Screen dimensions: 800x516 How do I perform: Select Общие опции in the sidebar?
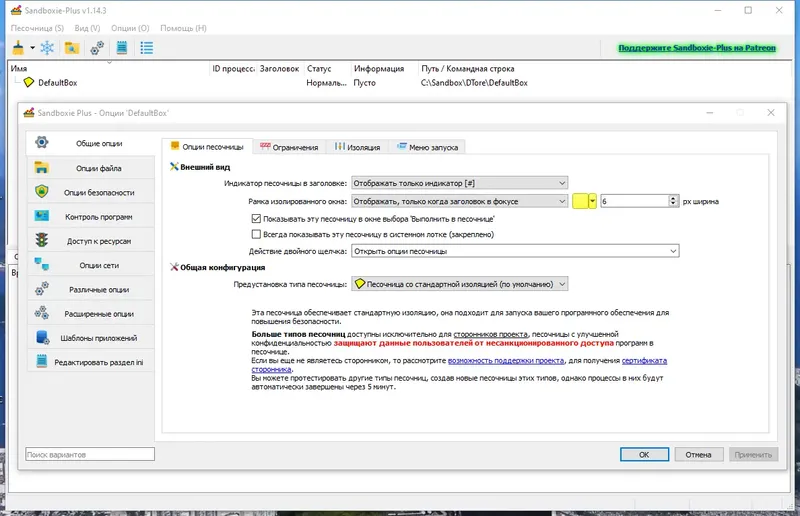(90, 143)
